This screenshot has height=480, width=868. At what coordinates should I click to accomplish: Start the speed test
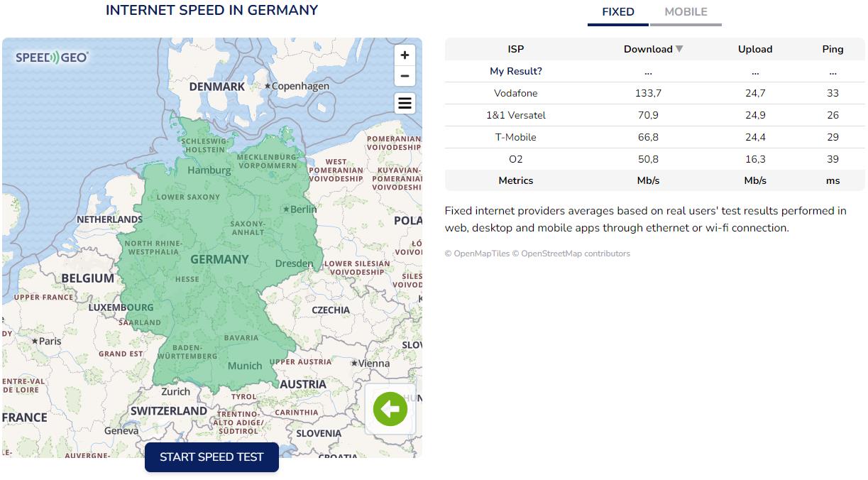point(211,457)
